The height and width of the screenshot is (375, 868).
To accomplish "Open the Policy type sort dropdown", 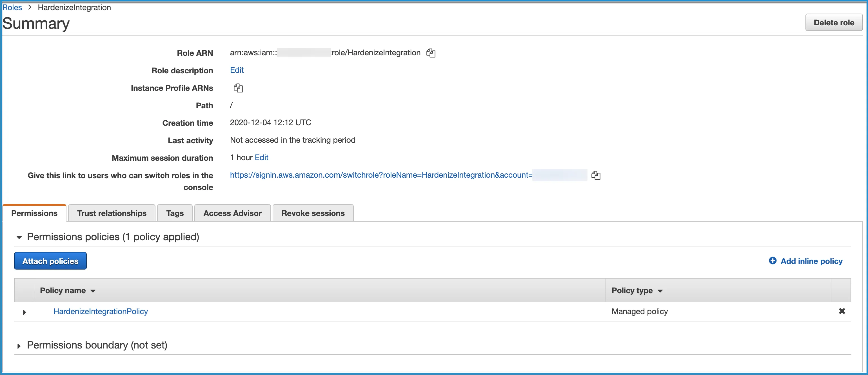I will click(660, 291).
